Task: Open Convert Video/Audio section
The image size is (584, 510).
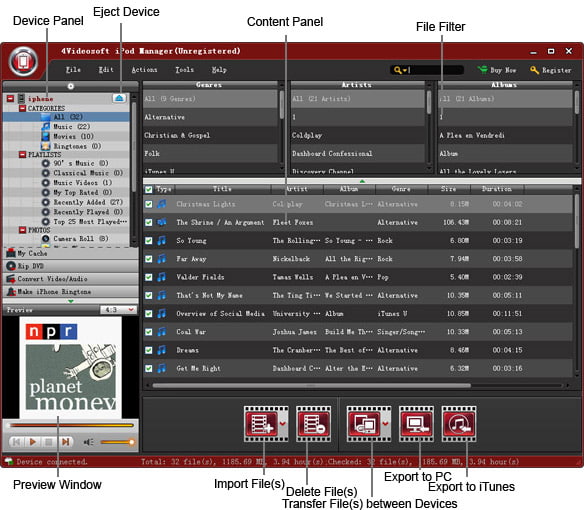Action: [x=70, y=279]
